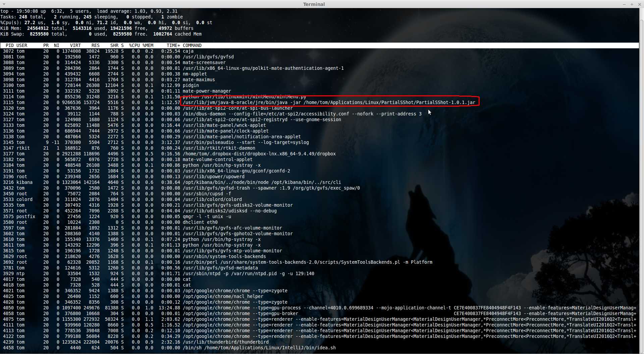Viewport: 644px width, 354px height.
Task: Click the KiB Swap summary line
Action: tap(101, 34)
